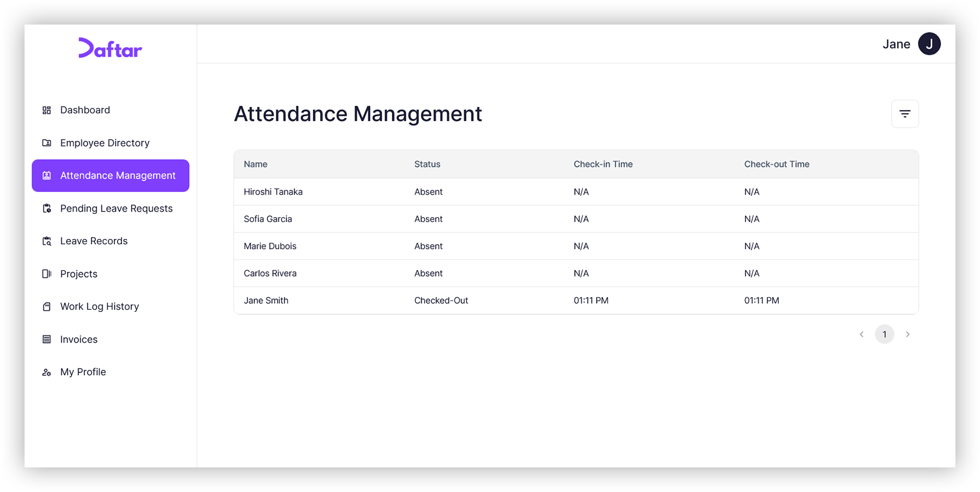Click the Work Log History icon
This screenshot has width=980, height=492.
tap(47, 307)
